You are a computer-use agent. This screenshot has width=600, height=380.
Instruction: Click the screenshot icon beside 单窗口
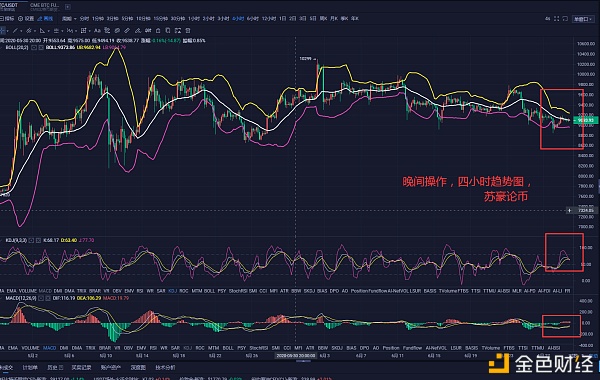[565, 18]
